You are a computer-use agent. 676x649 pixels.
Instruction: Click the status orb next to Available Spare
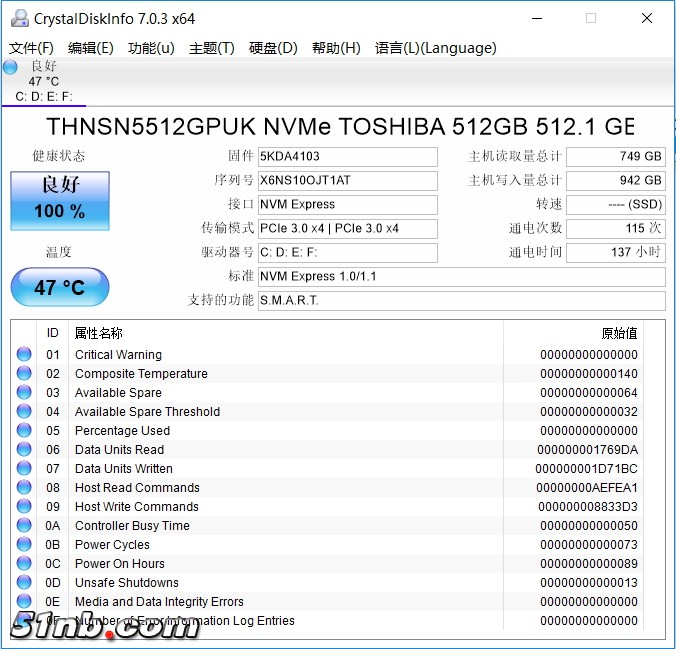point(24,392)
